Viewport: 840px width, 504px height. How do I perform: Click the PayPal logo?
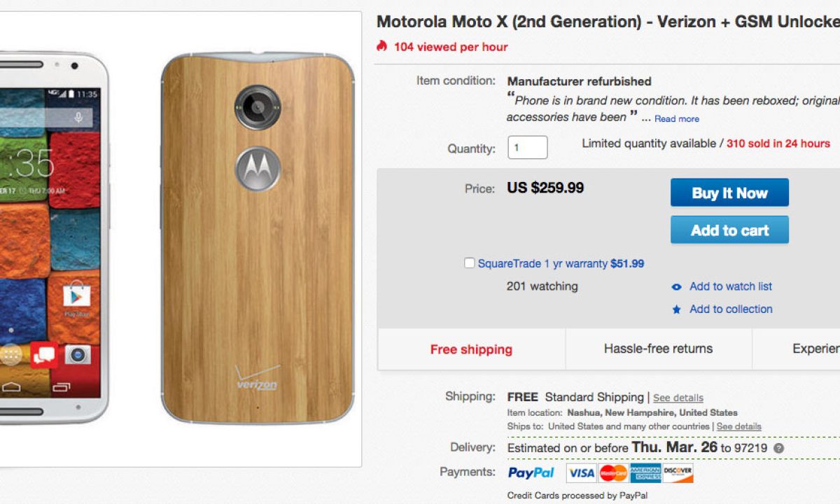click(x=531, y=473)
